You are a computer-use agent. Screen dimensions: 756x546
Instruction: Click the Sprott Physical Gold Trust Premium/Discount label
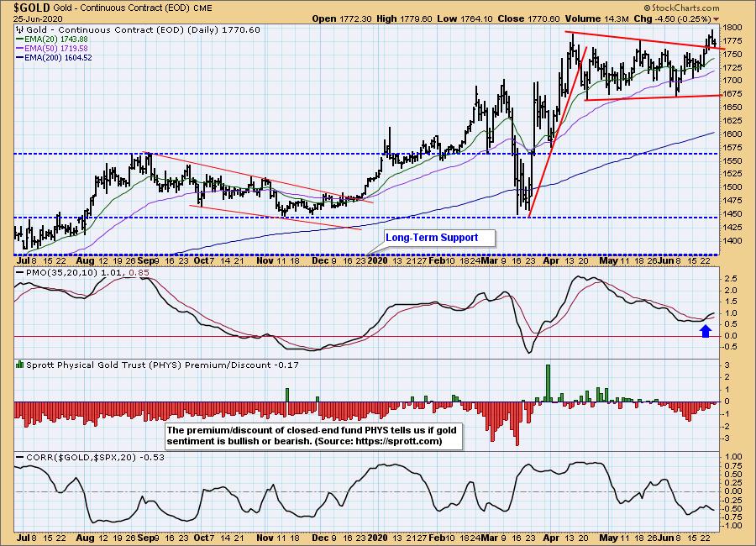(162, 365)
